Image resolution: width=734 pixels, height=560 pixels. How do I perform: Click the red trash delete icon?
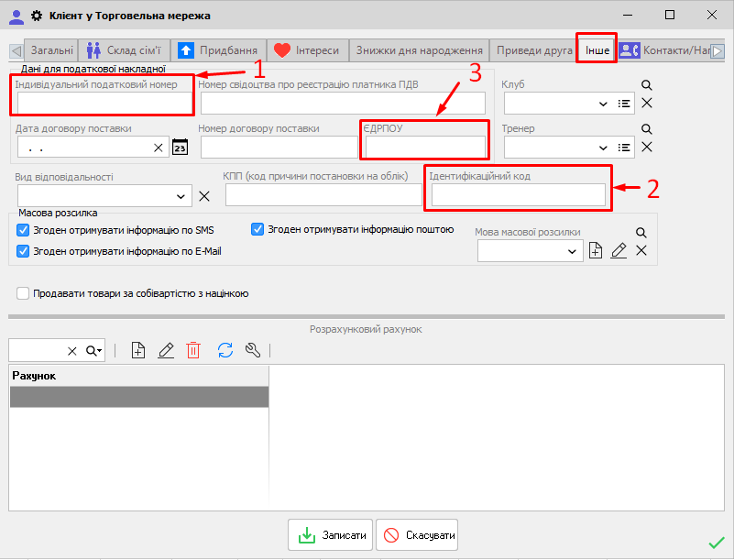tap(193, 350)
